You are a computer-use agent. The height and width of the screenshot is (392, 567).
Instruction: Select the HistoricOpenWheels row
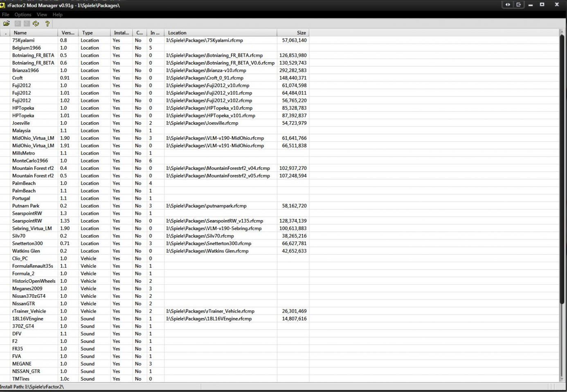155,281
